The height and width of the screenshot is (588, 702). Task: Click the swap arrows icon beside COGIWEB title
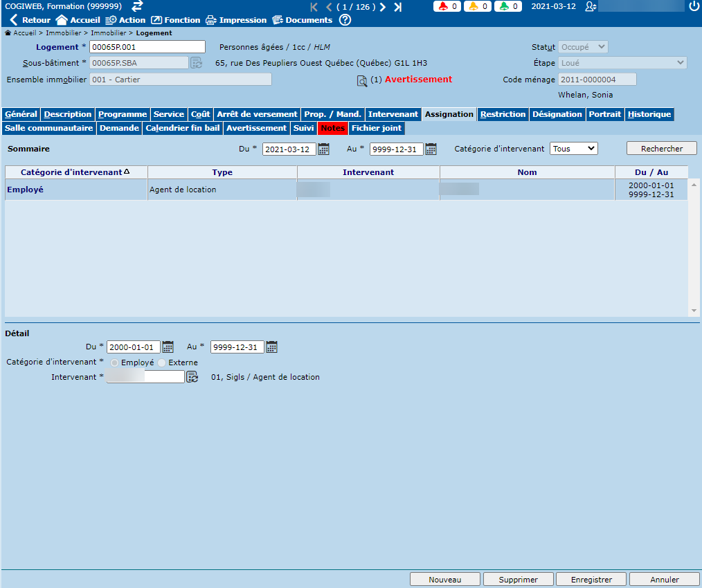(137, 6)
